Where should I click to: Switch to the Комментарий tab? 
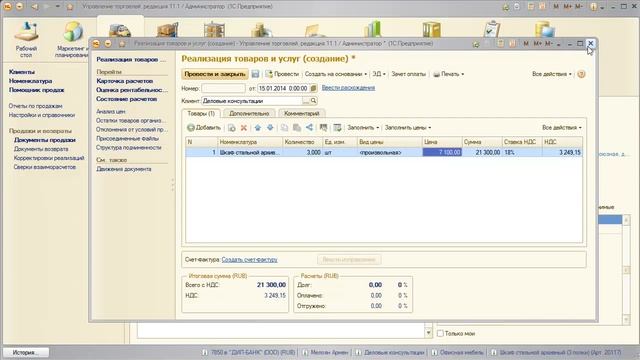302,113
